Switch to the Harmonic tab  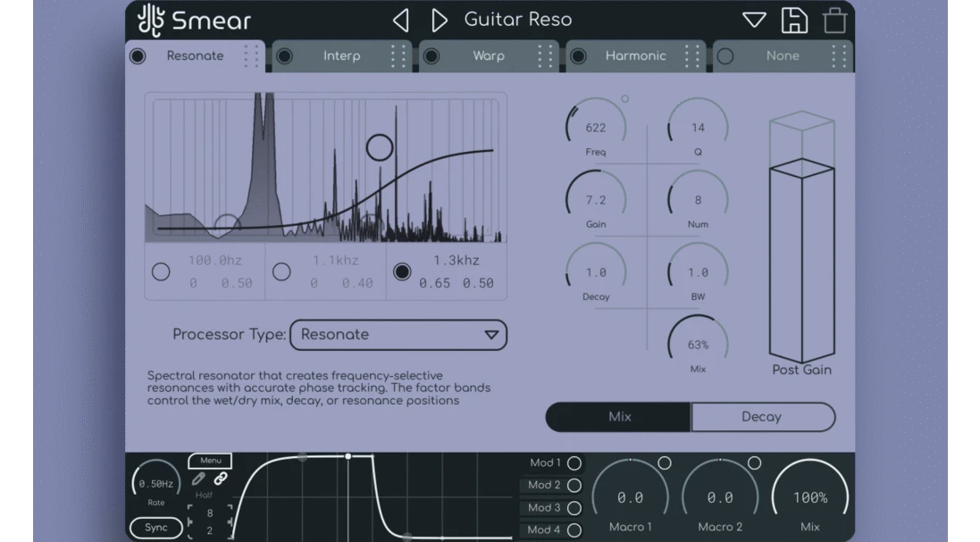click(635, 56)
